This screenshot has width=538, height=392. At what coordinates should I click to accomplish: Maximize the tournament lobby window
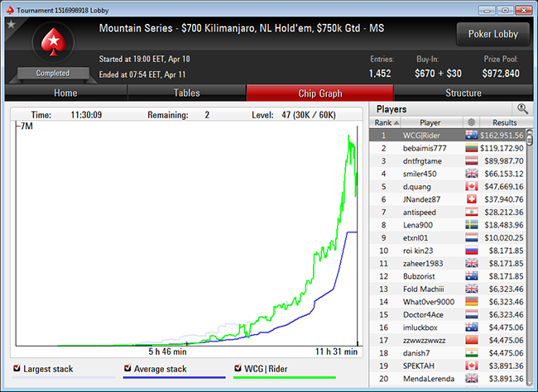pyautogui.click(x=505, y=10)
